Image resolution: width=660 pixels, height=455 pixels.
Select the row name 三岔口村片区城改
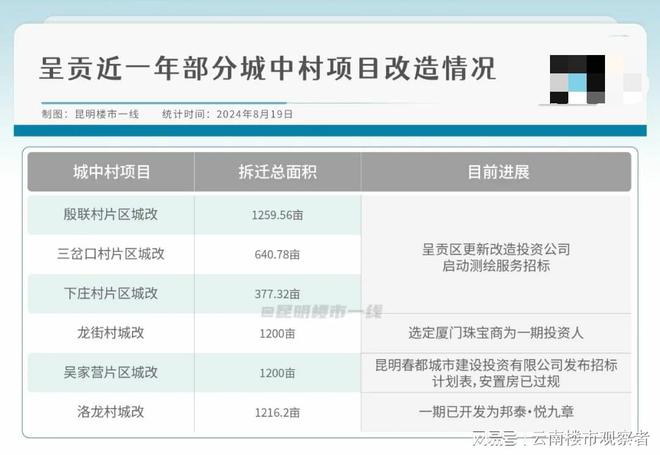coord(111,254)
